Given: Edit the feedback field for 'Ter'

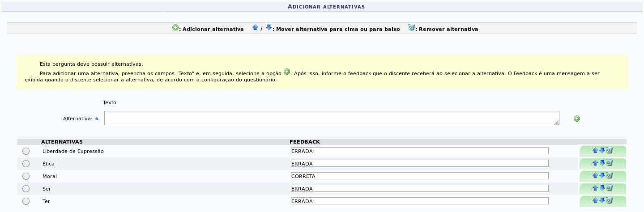Looking at the screenshot, I should pyautogui.click(x=419, y=201).
